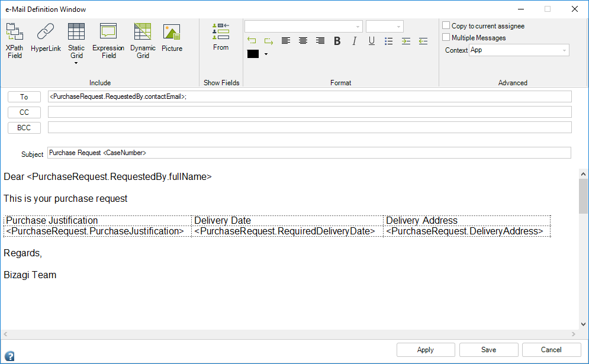Click the Delivery Address header cell
589x364 pixels.
[467, 221]
